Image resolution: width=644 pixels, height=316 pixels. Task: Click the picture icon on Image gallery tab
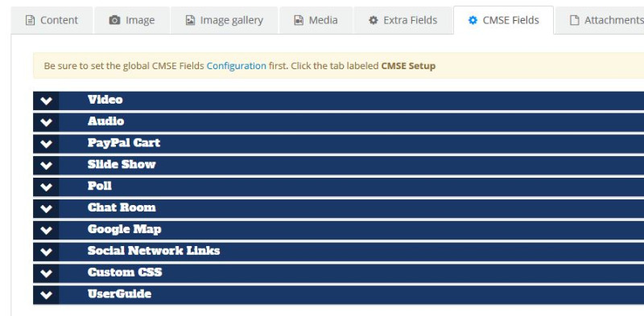click(190, 20)
